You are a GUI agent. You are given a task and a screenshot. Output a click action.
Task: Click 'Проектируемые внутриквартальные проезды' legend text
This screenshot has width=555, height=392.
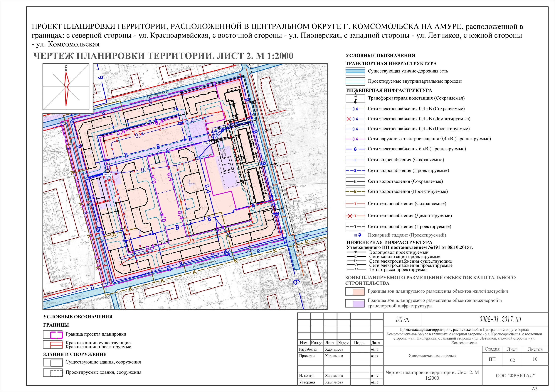click(x=415, y=81)
